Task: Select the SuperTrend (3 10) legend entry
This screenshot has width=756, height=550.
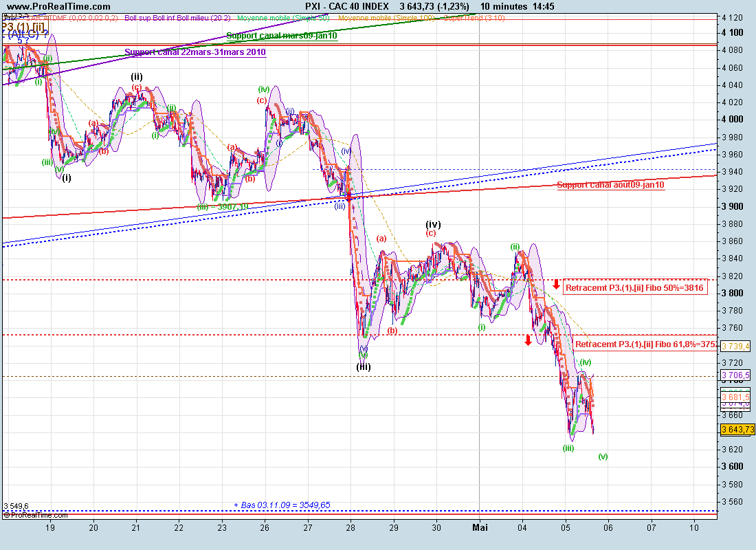Action: (474, 18)
